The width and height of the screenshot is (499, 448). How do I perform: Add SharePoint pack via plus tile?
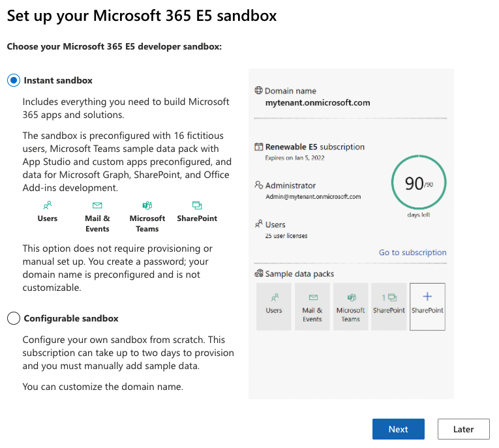pyautogui.click(x=427, y=306)
